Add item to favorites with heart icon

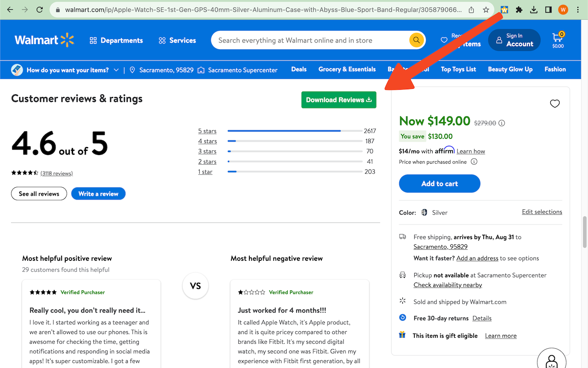[555, 103]
